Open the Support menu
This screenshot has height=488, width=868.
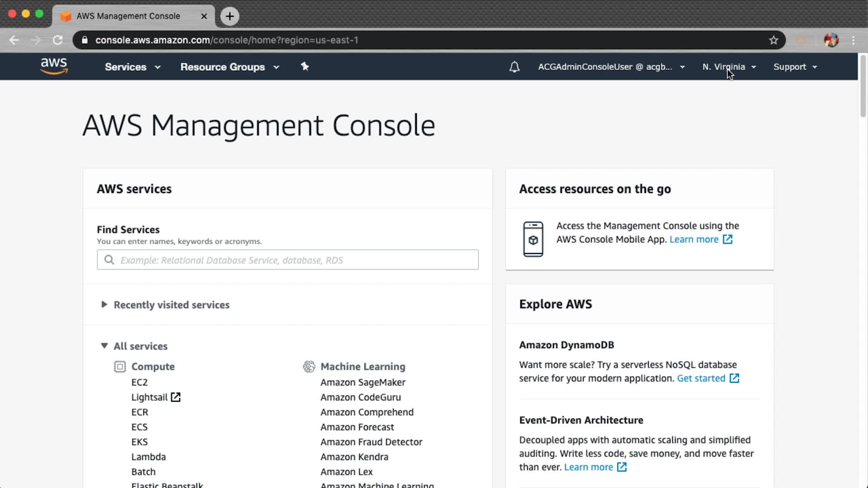point(795,67)
